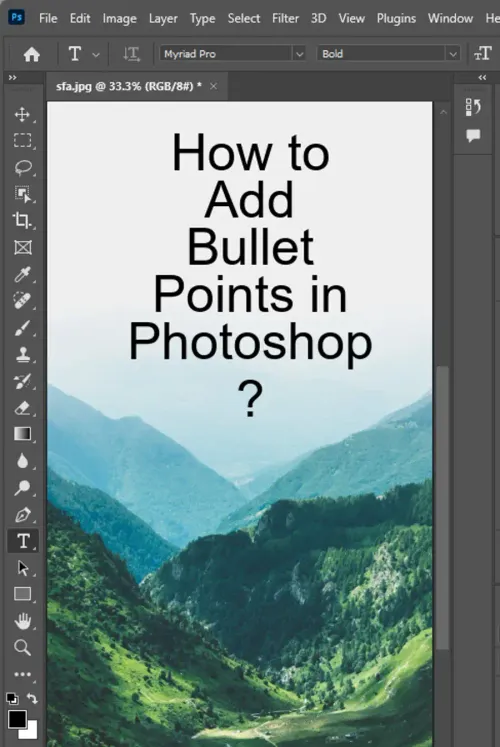The width and height of the screenshot is (500, 747).
Task: Click the Photoshop Ps logo
Action: 17,18
